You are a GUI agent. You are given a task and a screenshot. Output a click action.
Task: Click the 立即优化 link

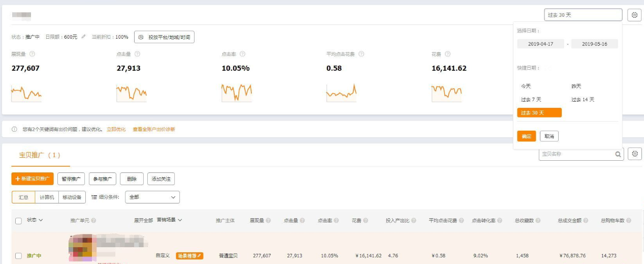pyautogui.click(x=116, y=129)
